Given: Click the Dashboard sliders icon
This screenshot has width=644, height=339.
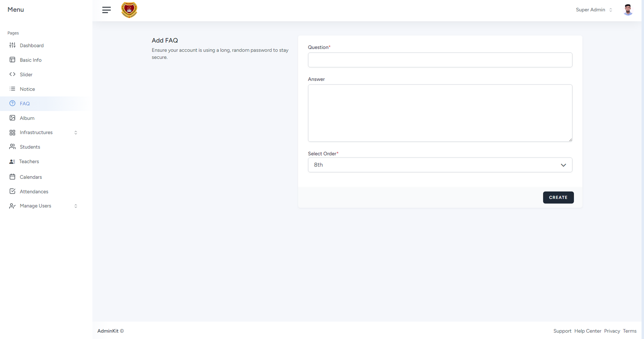Looking at the screenshot, I should pos(12,45).
